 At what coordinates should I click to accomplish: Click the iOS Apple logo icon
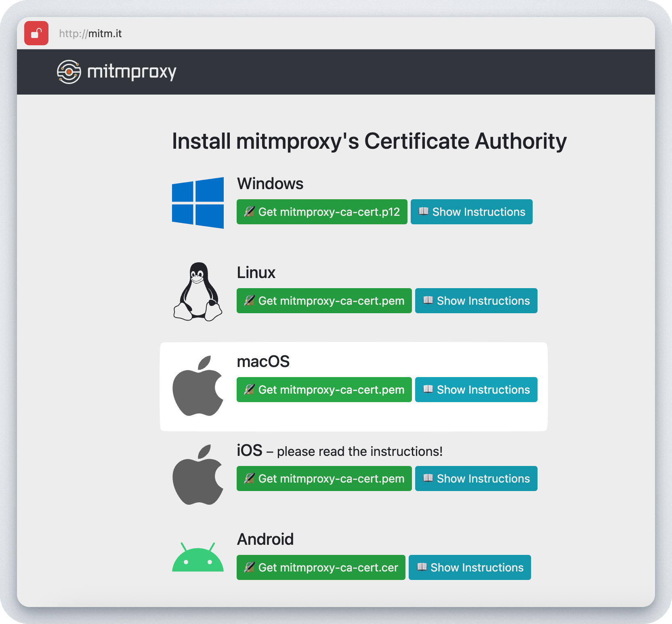click(198, 474)
